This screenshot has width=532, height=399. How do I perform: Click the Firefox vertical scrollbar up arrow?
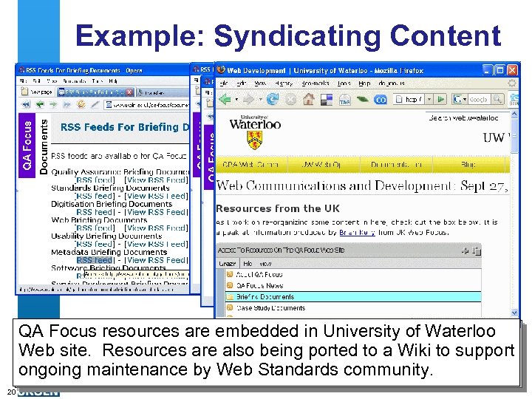(514, 114)
